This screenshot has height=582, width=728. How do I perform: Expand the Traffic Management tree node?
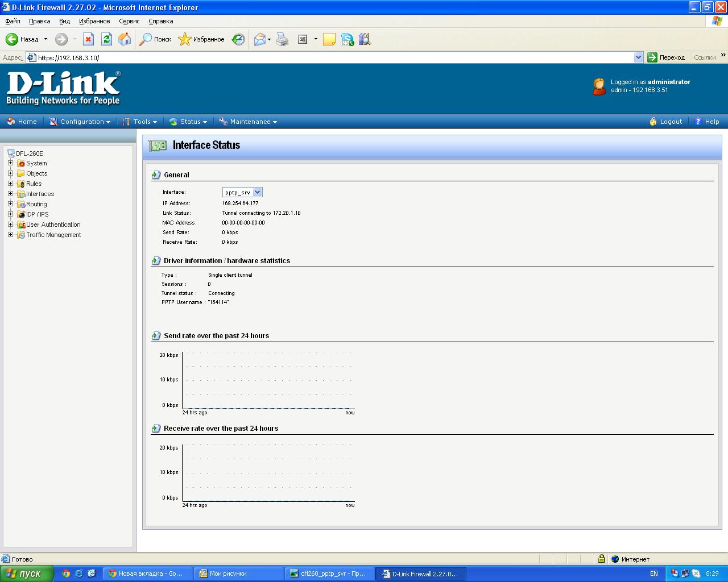click(10, 235)
